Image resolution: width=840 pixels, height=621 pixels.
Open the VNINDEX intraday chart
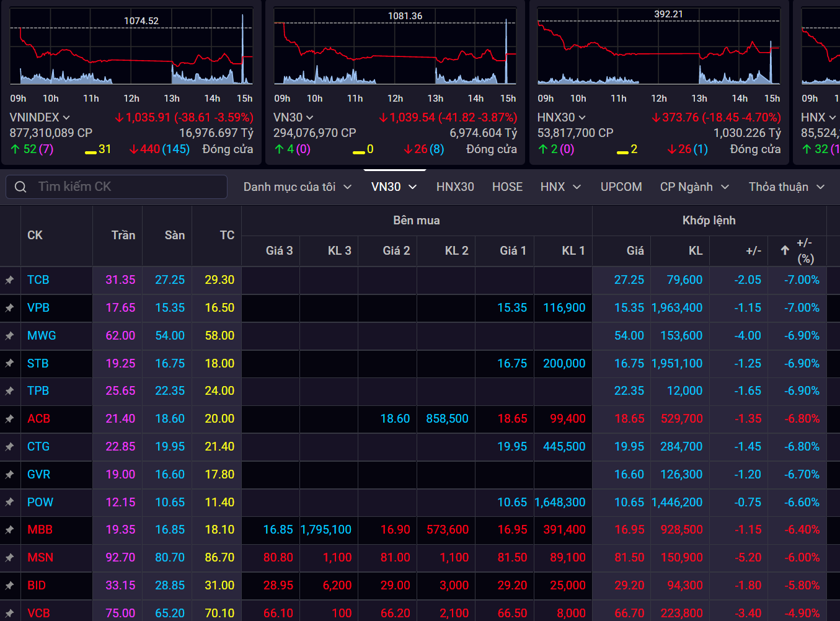point(131,46)
